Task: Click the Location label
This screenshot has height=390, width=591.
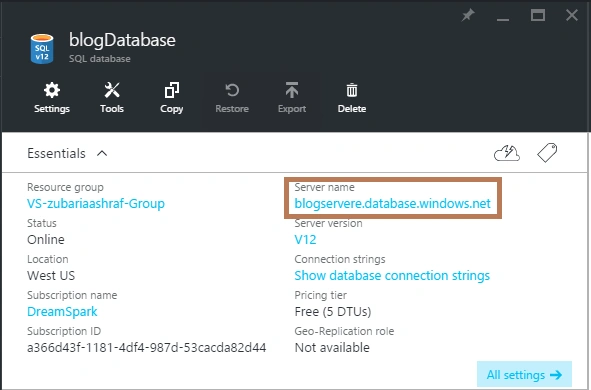Action: click(x=47, y=259)
